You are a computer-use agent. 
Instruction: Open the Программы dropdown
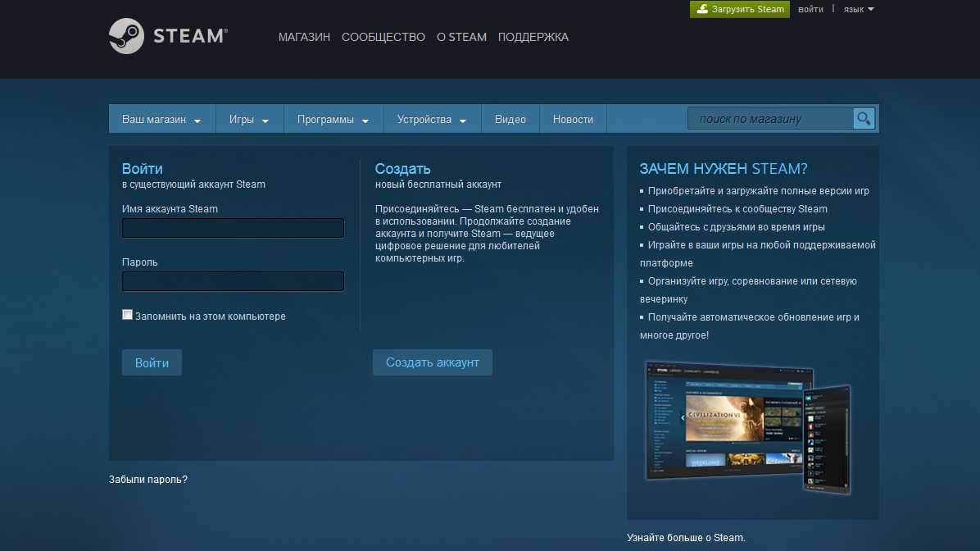[x=333, y=119]
